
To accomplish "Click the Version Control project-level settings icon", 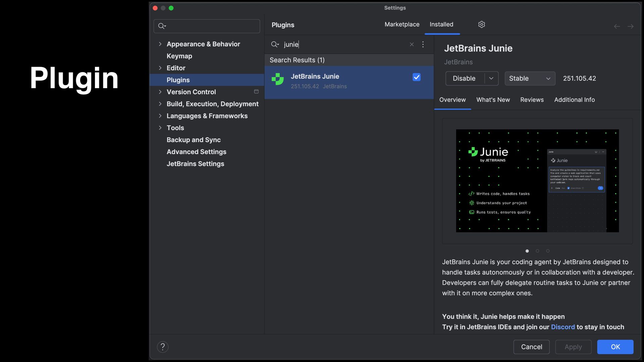I will 256,92.
